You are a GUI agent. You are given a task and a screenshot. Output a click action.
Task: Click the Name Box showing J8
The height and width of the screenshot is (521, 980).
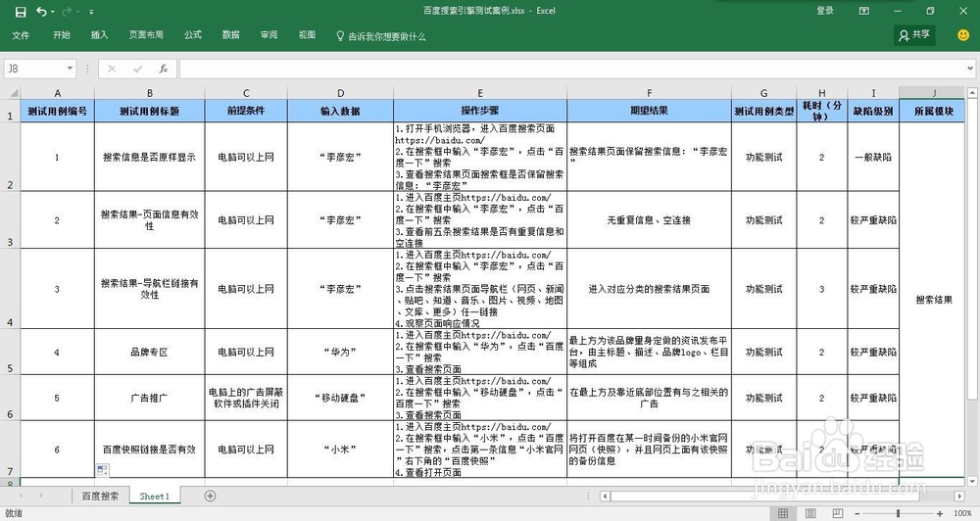[x=33, y=69]
